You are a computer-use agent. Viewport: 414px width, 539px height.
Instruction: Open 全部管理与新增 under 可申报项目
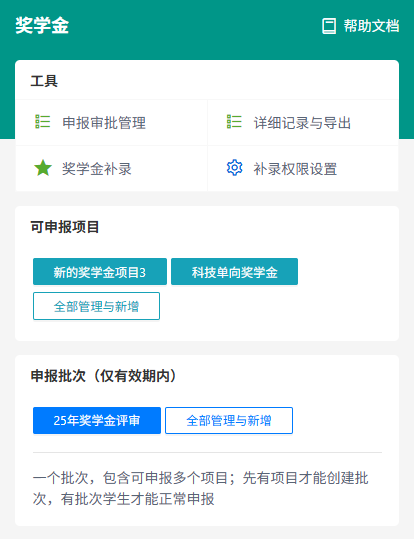coord(96,306)
